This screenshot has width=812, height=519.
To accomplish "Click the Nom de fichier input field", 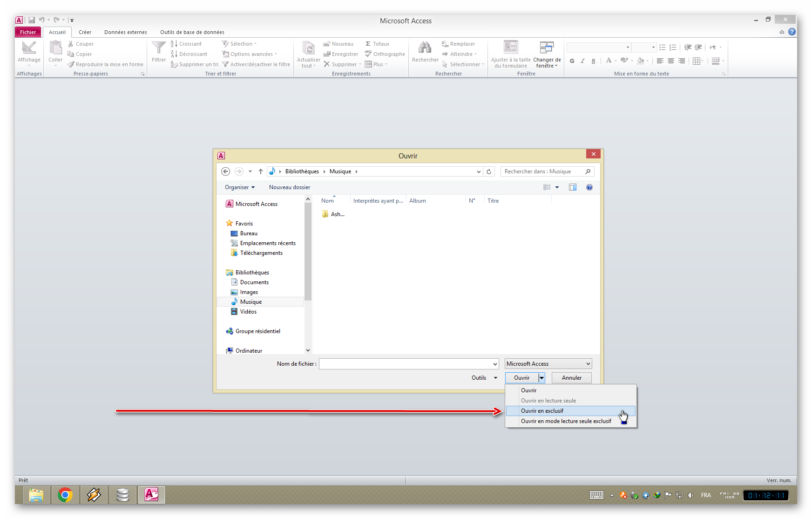I will [405, 364].
